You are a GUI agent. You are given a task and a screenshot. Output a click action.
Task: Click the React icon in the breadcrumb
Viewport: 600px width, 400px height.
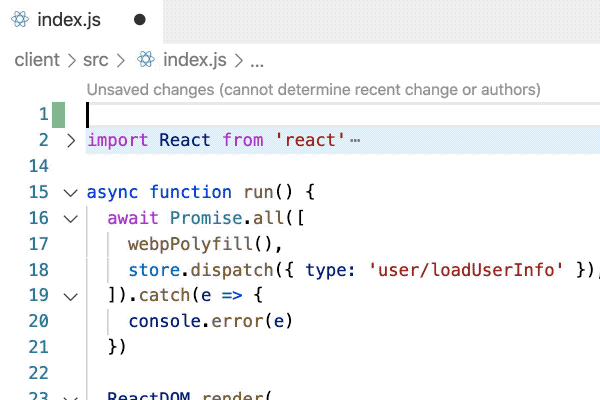[147, 60]
